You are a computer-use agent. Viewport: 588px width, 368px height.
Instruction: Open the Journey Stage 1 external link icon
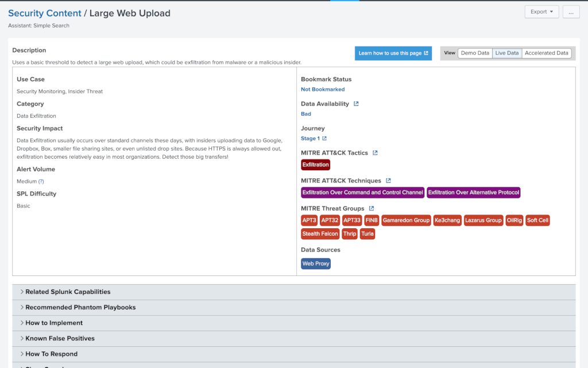pos(324,138)
